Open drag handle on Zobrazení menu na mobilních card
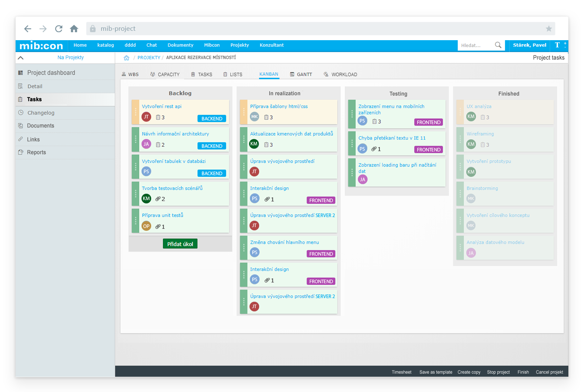The height and width of the screenshot is (392, 585). click(352, 114)
